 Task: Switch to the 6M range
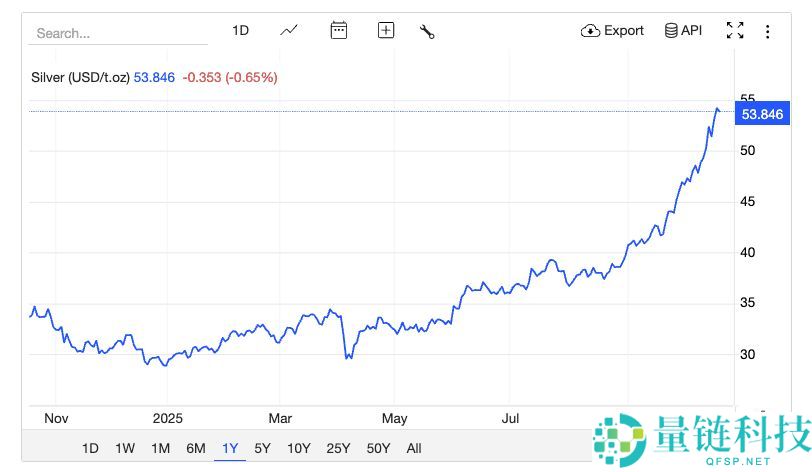click(x=195, y=448)
